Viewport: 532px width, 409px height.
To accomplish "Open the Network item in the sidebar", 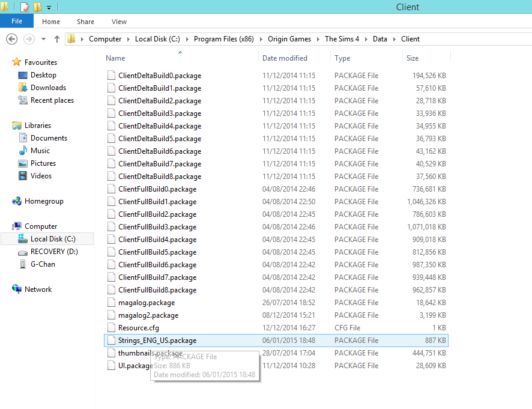I will click(x=38, y=289).
